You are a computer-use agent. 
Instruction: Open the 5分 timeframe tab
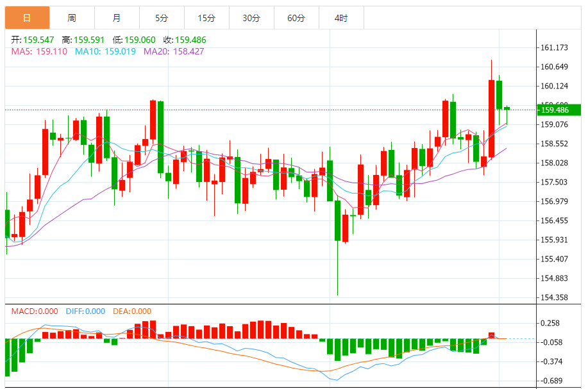[x=162, y=17]
